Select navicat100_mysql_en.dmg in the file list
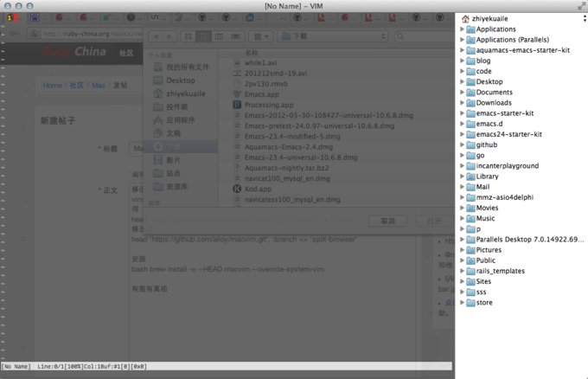 287,178
